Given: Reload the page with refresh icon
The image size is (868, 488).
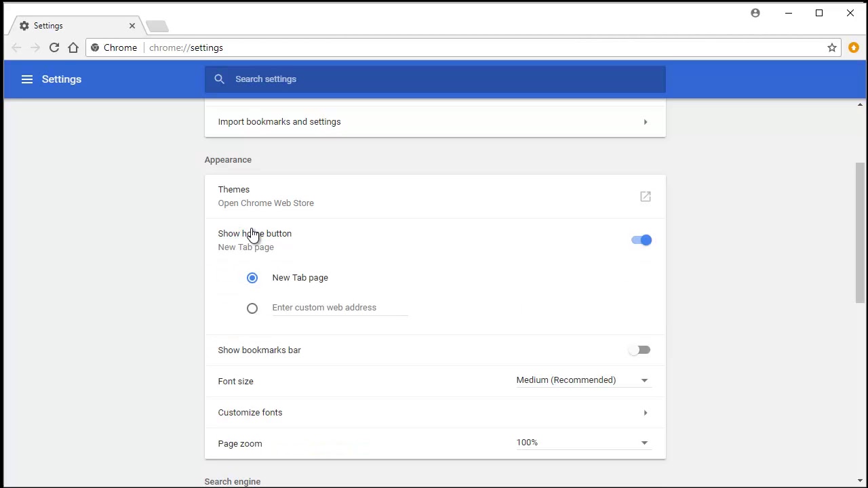Looking at the screenshot, I should coord(54,47).
